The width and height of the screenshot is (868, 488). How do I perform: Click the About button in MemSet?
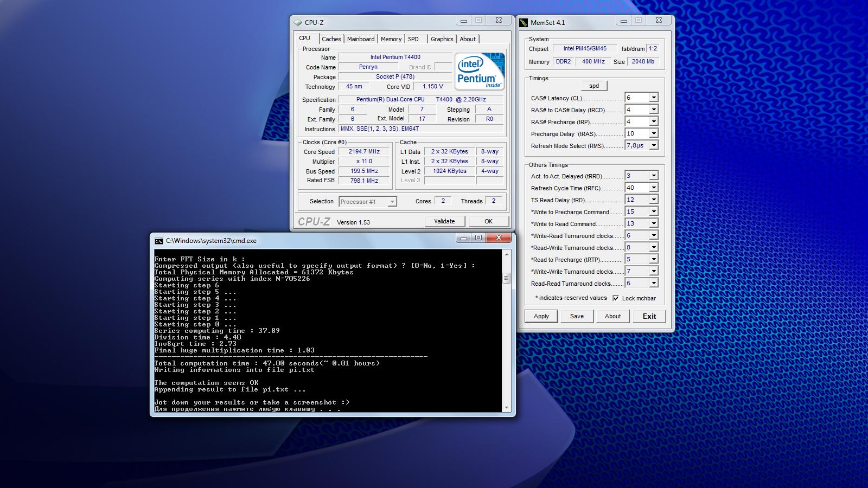point(613,316)
